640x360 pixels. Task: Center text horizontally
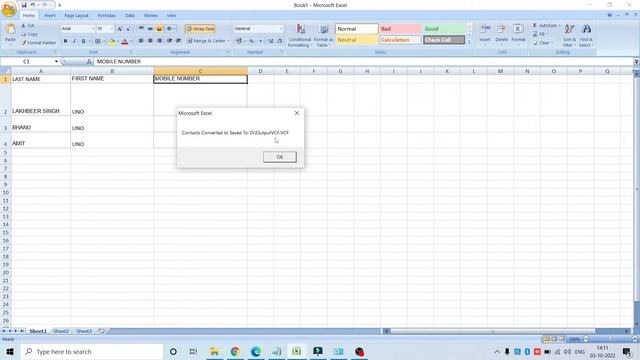(x=150, y=41)
